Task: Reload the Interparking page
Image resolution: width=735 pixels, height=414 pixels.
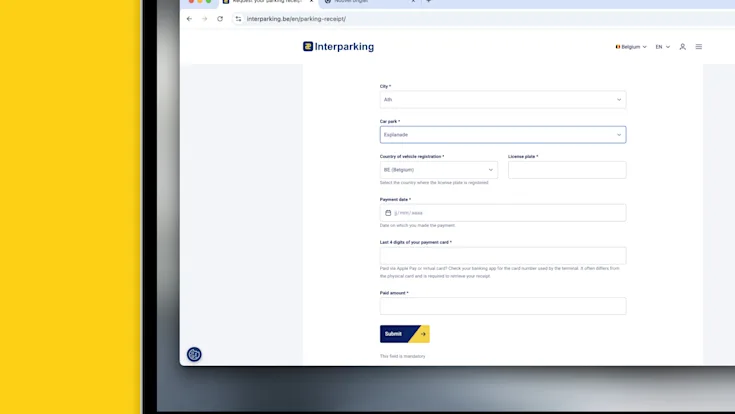Action: tap(220, 19)
